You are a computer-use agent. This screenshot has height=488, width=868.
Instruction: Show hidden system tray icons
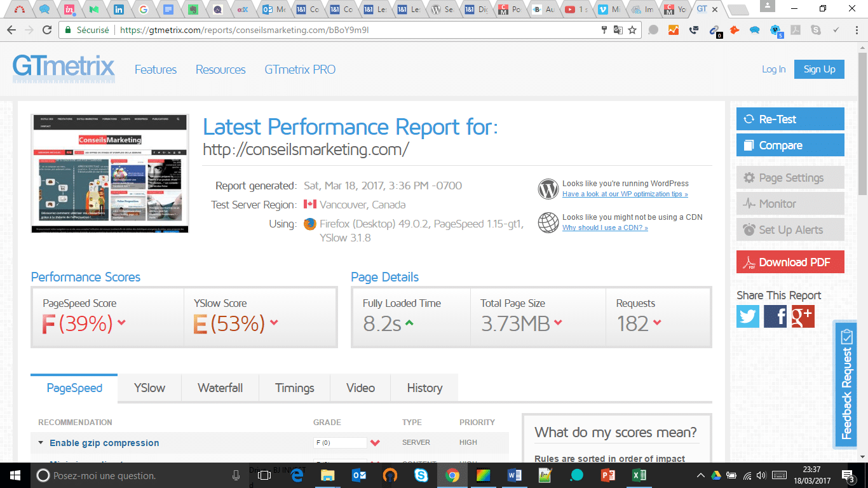(x=700, y=475)
